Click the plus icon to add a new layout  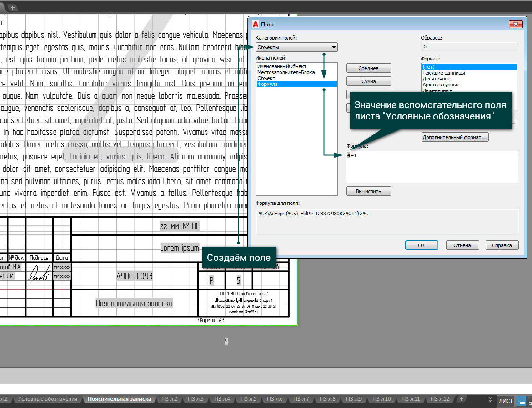pyautogui.click(x=461, y=399)
